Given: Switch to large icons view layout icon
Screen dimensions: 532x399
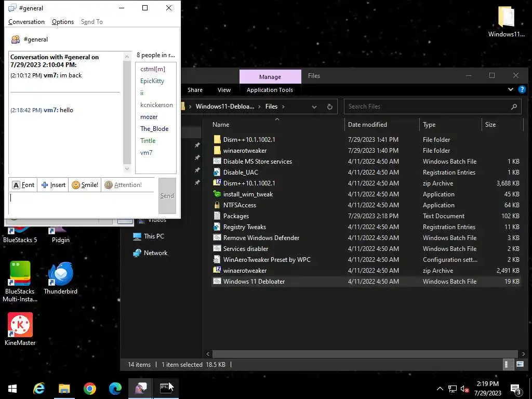Looking at the screenshot, I should 520,364.
